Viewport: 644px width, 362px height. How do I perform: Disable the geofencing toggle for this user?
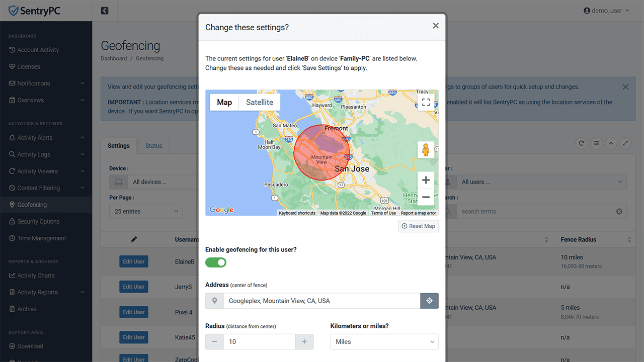pyautogui.click(x=216, y=262)
